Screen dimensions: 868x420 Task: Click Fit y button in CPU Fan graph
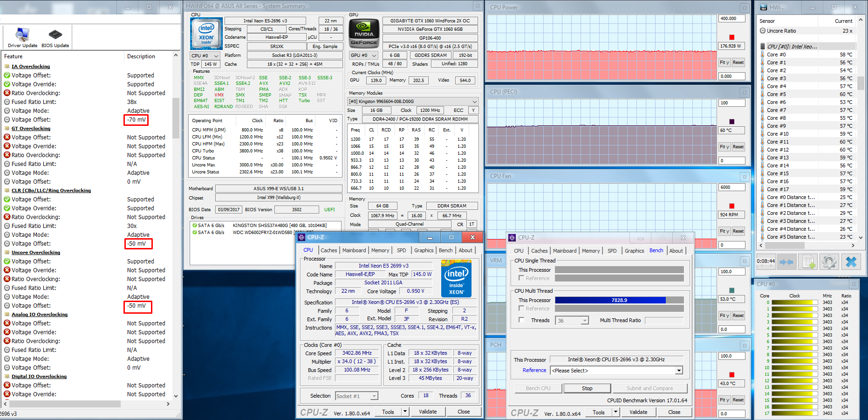click(x=724, y=231)
